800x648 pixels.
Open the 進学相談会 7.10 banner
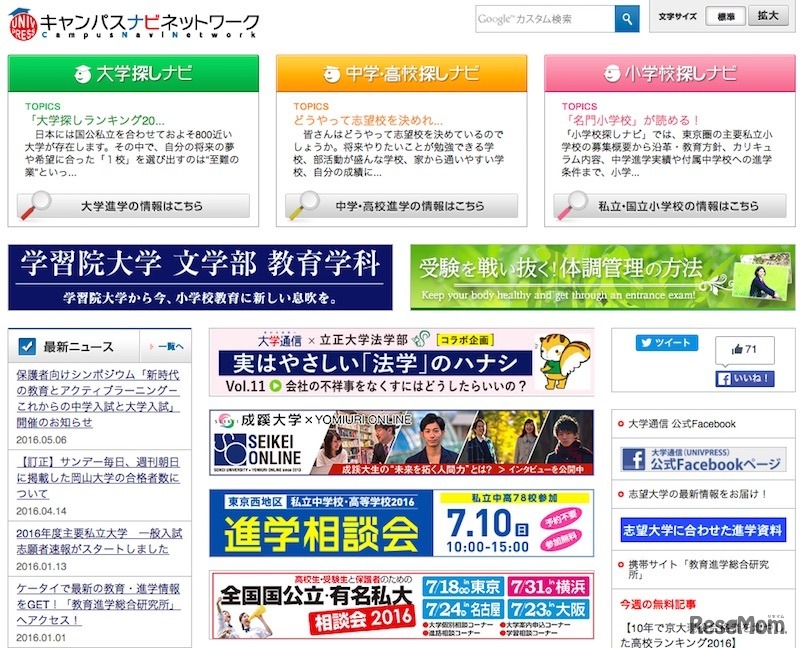pyautogui.click(x=402, y=523)
